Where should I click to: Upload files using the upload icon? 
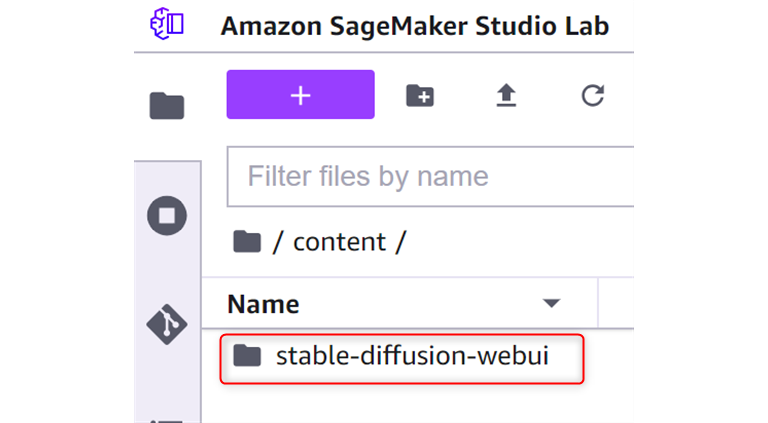507,95
